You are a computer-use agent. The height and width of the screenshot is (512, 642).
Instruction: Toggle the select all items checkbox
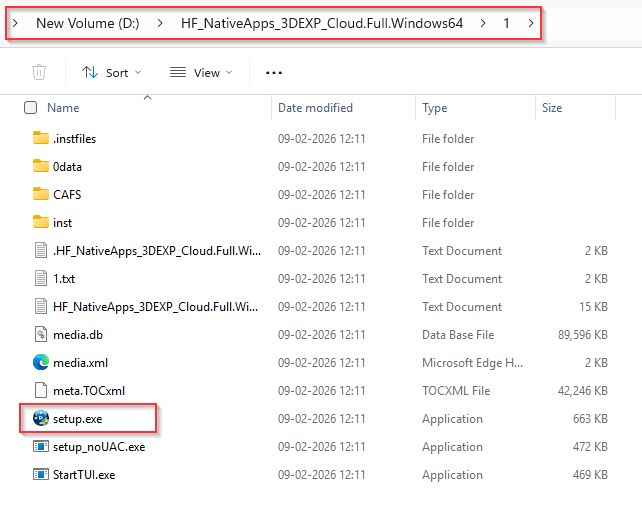click(30, 108)
